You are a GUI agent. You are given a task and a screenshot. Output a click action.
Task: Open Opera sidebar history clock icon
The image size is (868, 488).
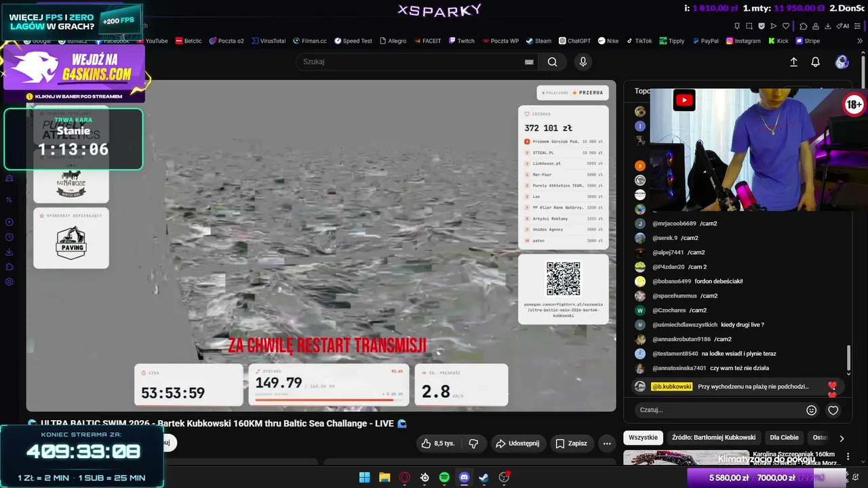pyautogui.click(x=9, y=237)
